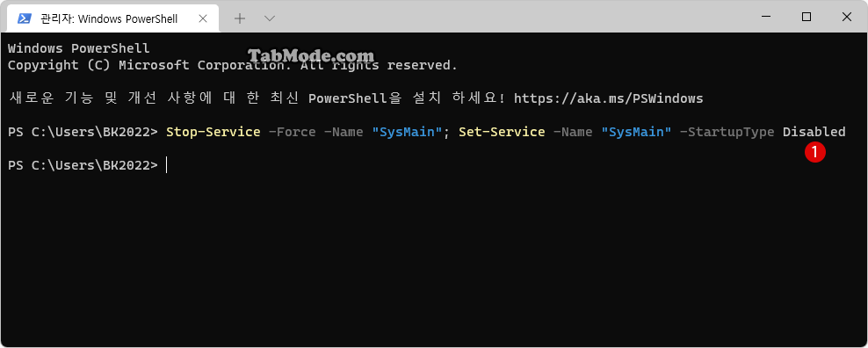Click the PowerShell icon in the tab
868x348 pixels.
coord(24,18)
